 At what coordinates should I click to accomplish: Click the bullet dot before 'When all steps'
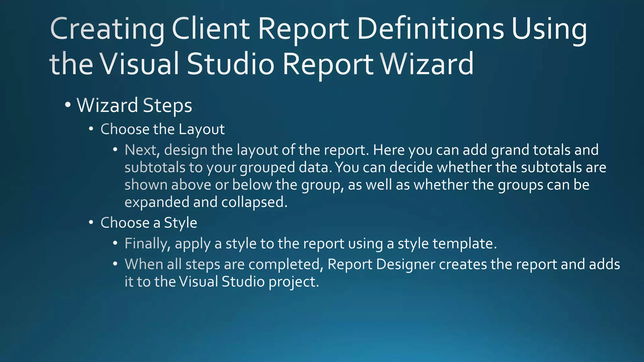point(115,264)
